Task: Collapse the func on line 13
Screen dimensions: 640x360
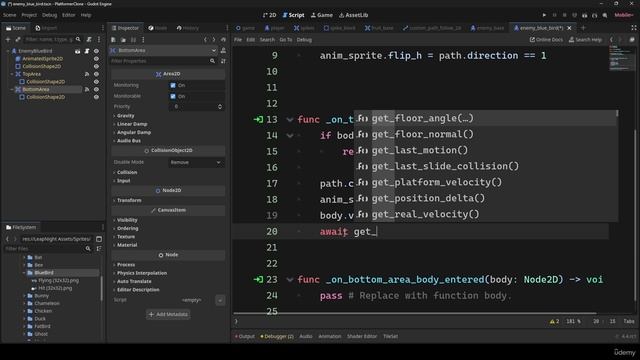Action: pyautogui.click(x=290, y=120)
